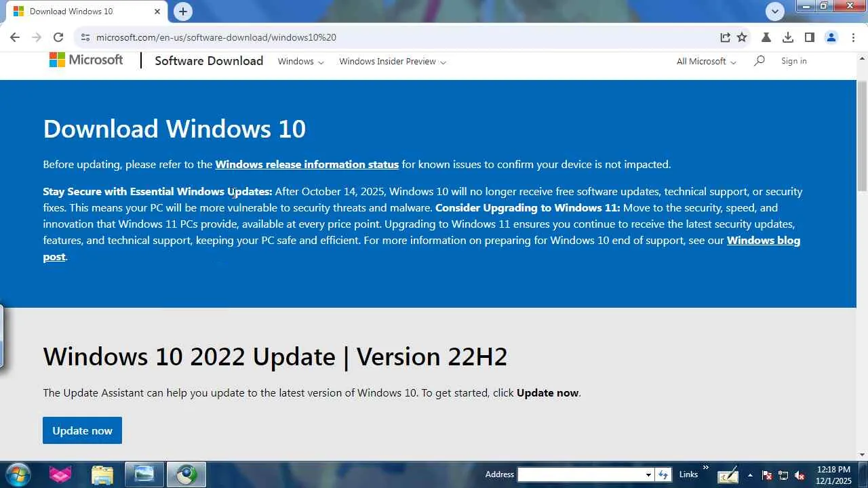Toggle the browser side panel
This screenshot has height=488, width=868.
810,37
